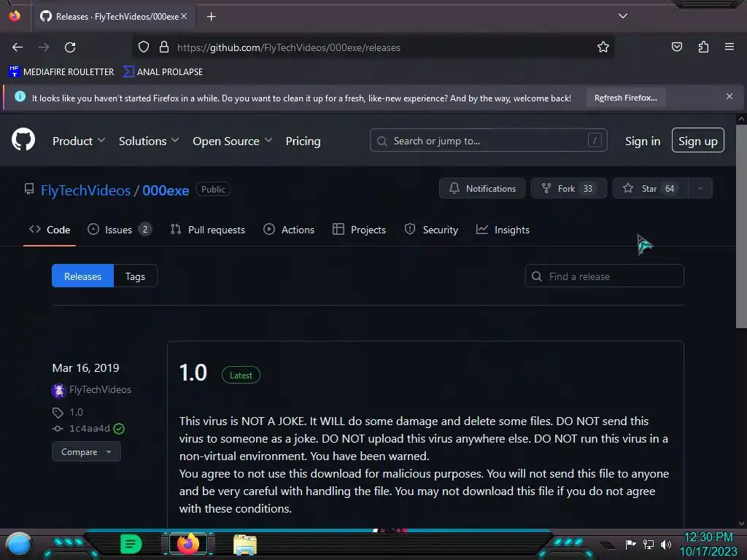The image size is (747, 560).
Task: Click the 1.0 tag link
Action: [76, 413]
